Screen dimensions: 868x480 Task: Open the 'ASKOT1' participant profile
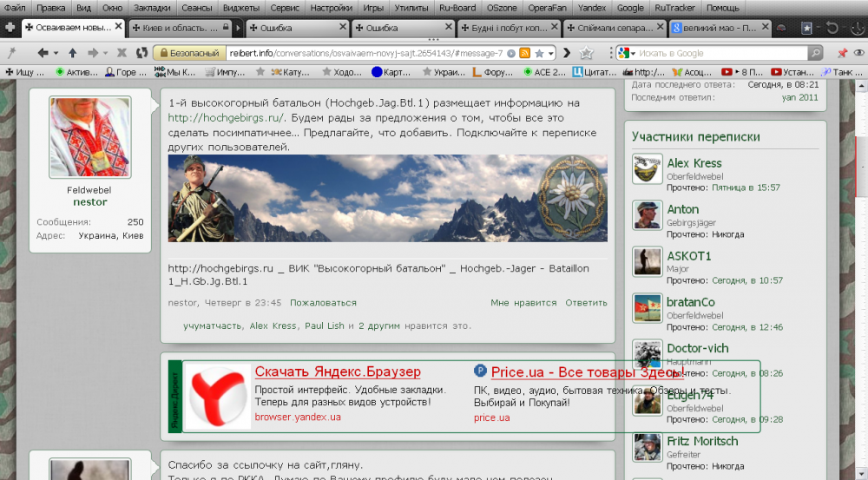[x=688, y=256]
